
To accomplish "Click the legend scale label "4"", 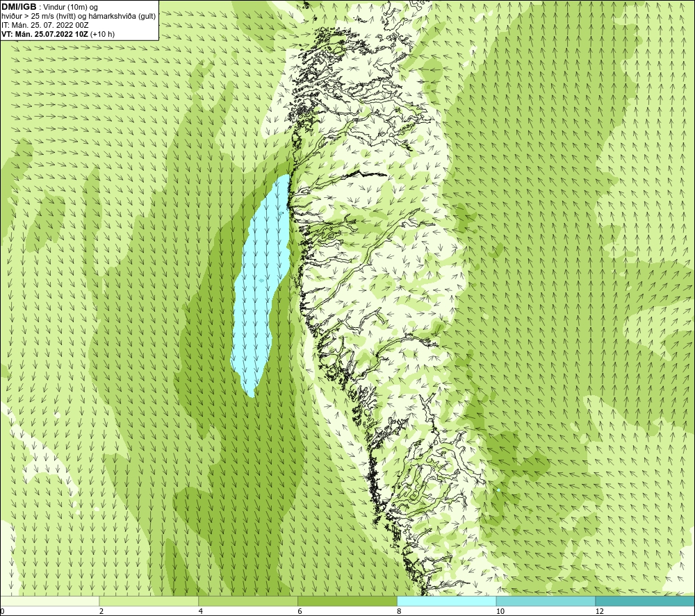I will [201, 611].
